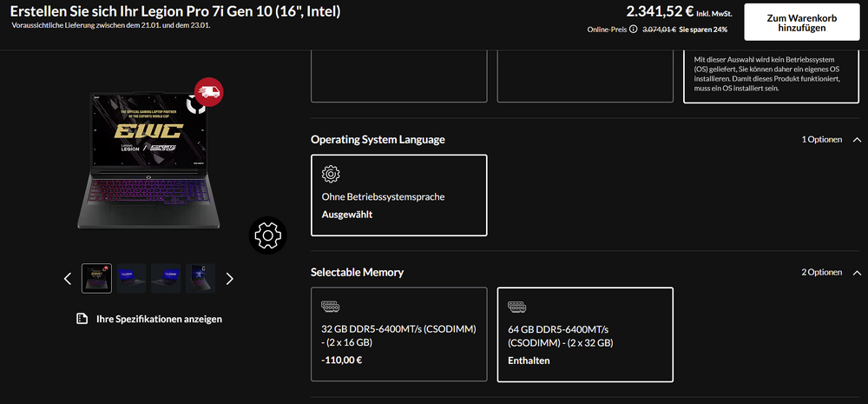Collapse the Operating System Language section

click(x=857, y=140)
